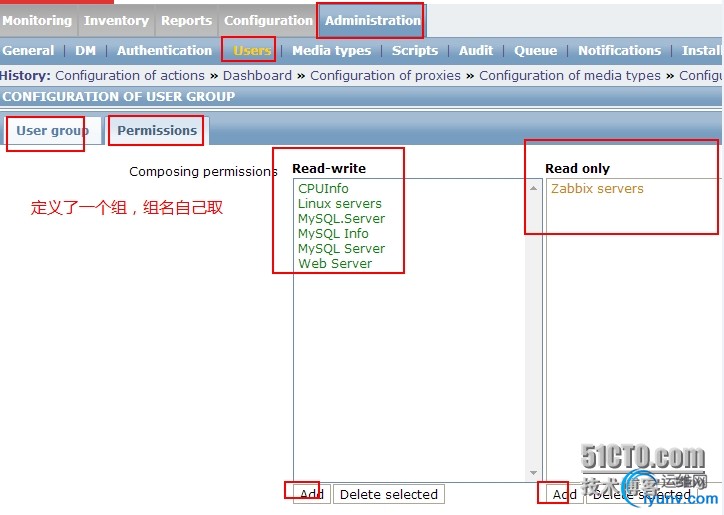Go to General submenu
This screenshot has width=724, height=515.
point(28,50)
